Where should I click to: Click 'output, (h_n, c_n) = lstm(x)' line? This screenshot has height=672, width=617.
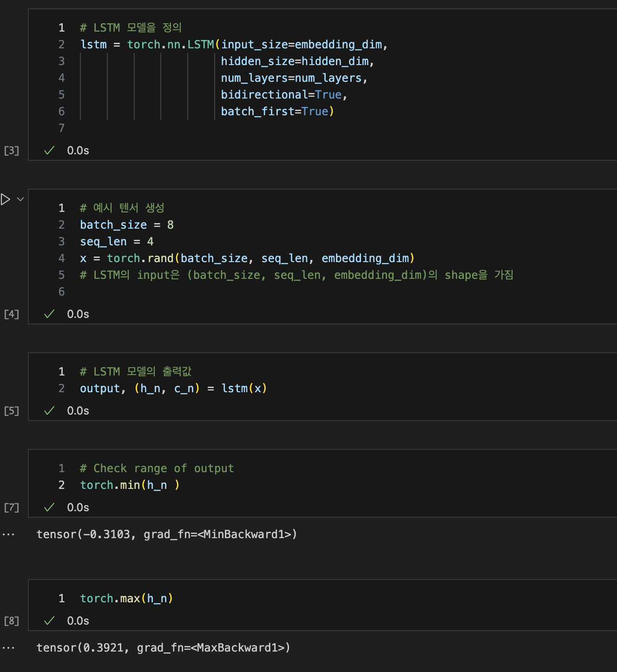coord(174,389)
